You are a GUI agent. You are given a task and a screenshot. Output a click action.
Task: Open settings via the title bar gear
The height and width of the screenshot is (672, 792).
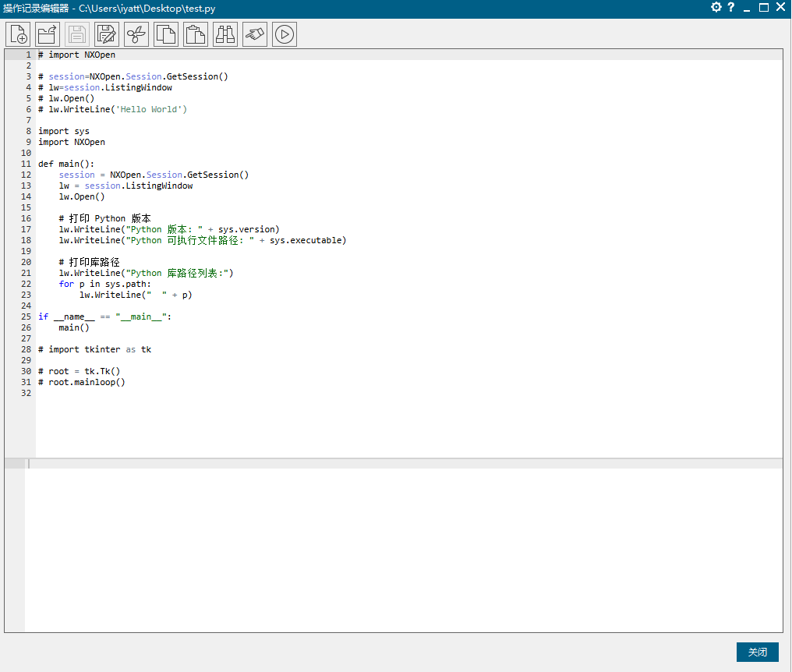pos(716,7)
